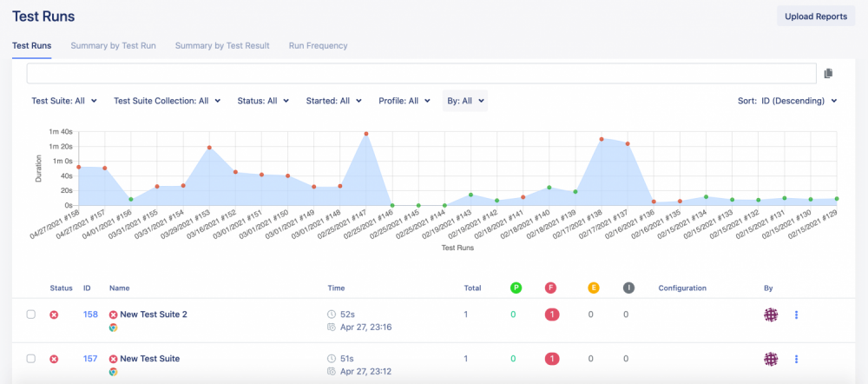Click the user avatar for run 158

(x=770, y=314)
